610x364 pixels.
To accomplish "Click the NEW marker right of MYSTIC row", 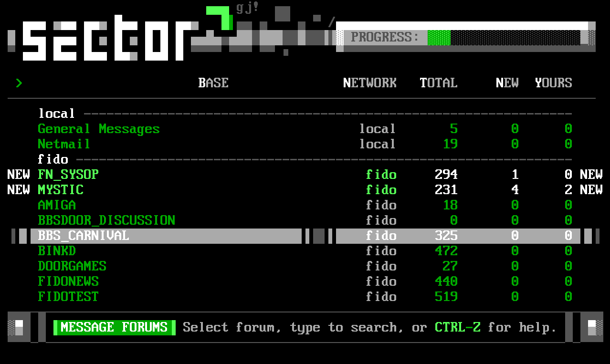I will (591, 190).
